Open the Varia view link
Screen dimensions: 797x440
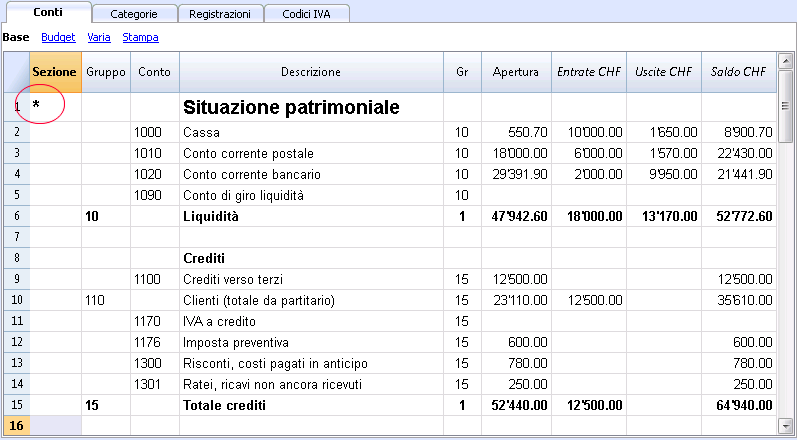pyautogui.click(x=99, y=37)
